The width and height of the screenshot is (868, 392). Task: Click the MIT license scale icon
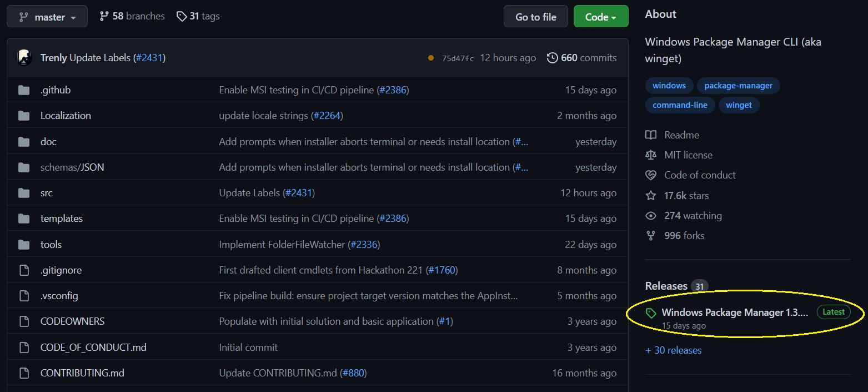651,155
